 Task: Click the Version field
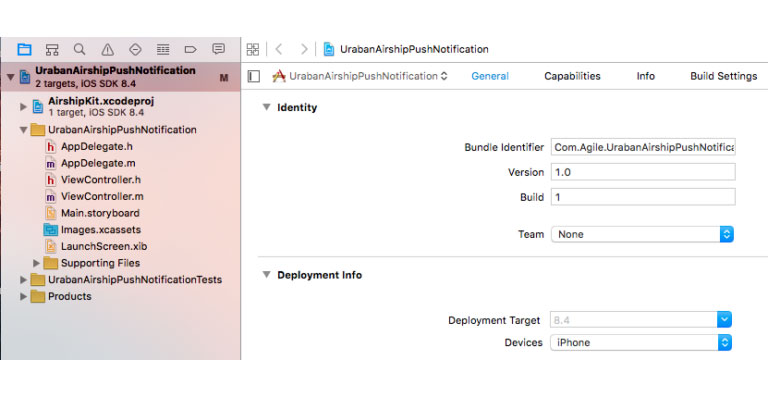pyautogui.click(x=643, y=172)
